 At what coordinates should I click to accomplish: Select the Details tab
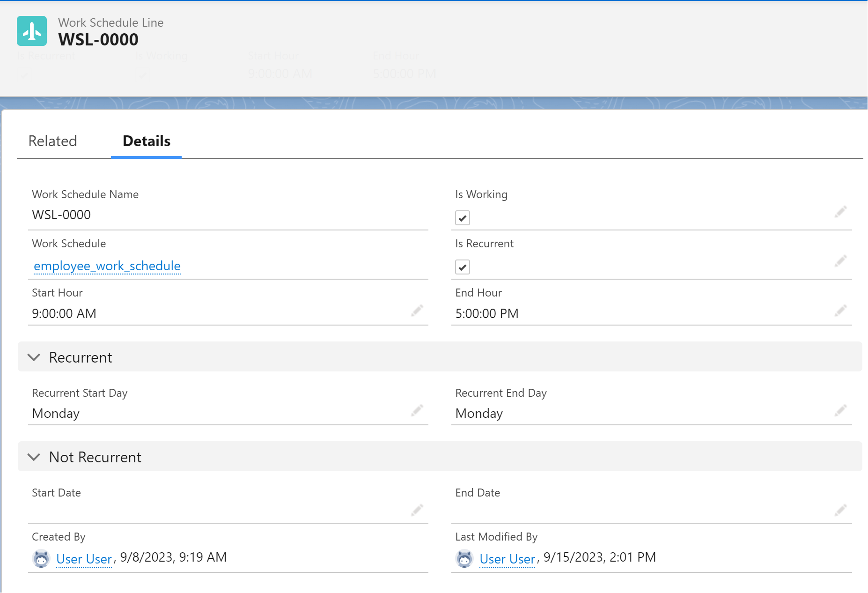click(x=146, y=141)
